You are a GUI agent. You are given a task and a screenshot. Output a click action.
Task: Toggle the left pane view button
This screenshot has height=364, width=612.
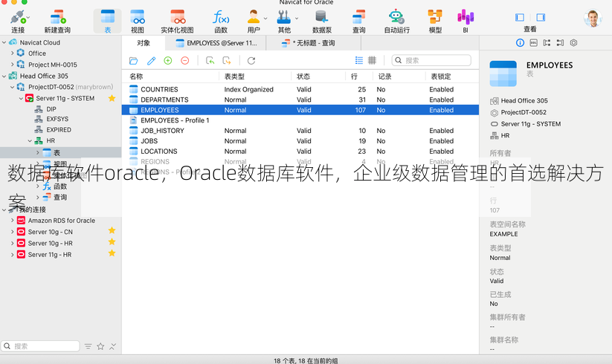pos(520,17)
